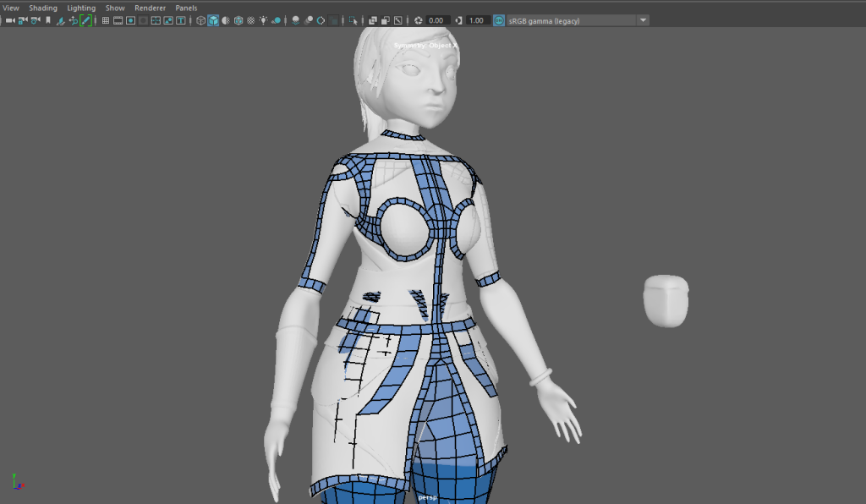Open the Shading menu
This screenshot has height=504, width=866.
tap(43, 8)
